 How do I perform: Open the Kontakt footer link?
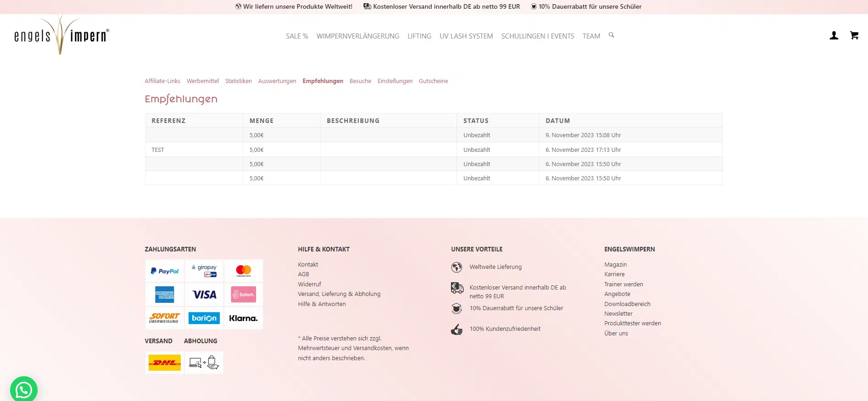point(308,265)
